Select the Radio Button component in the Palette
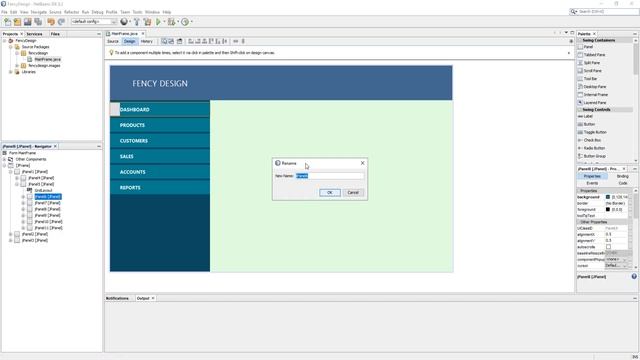 click(x=591, y=148)
